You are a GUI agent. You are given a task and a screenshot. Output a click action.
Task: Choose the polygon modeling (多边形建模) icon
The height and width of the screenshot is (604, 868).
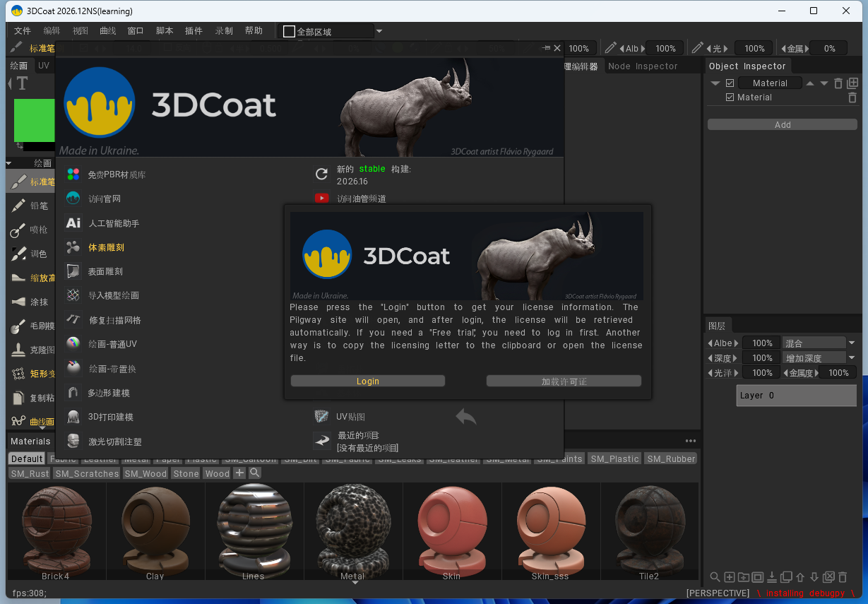pos(73,392)
